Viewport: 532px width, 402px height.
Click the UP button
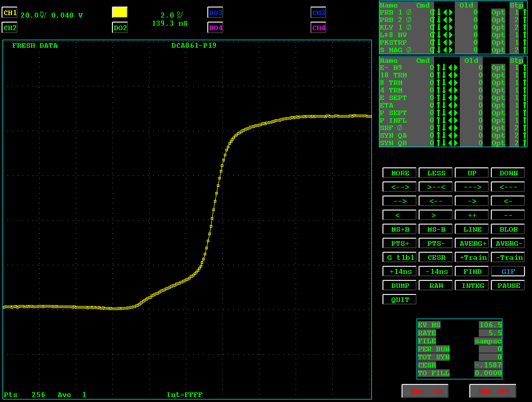click(472, 173)
